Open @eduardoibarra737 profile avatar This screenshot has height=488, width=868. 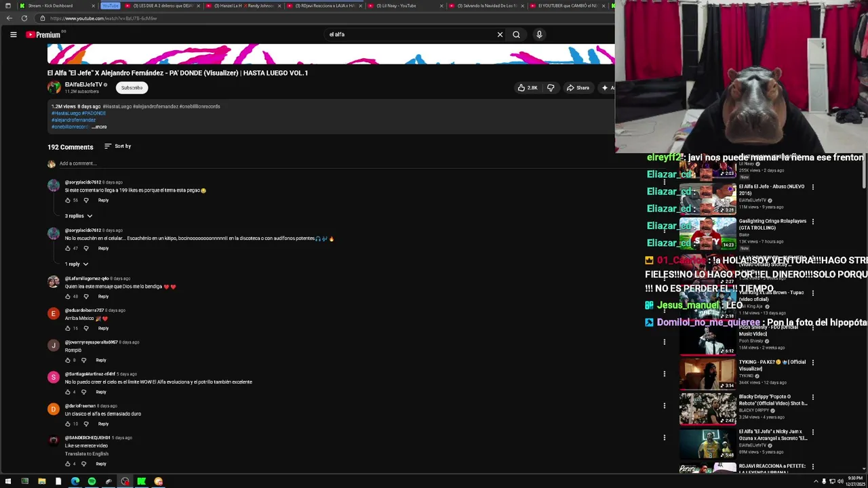click(x=54, y=314)
